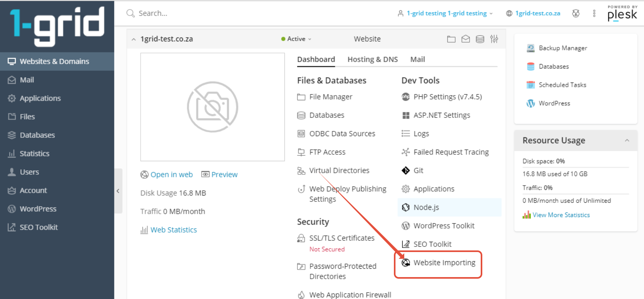644x299 pixels.
Task: Open Statistics in the sidebar
Action: (x=57, y=154)
